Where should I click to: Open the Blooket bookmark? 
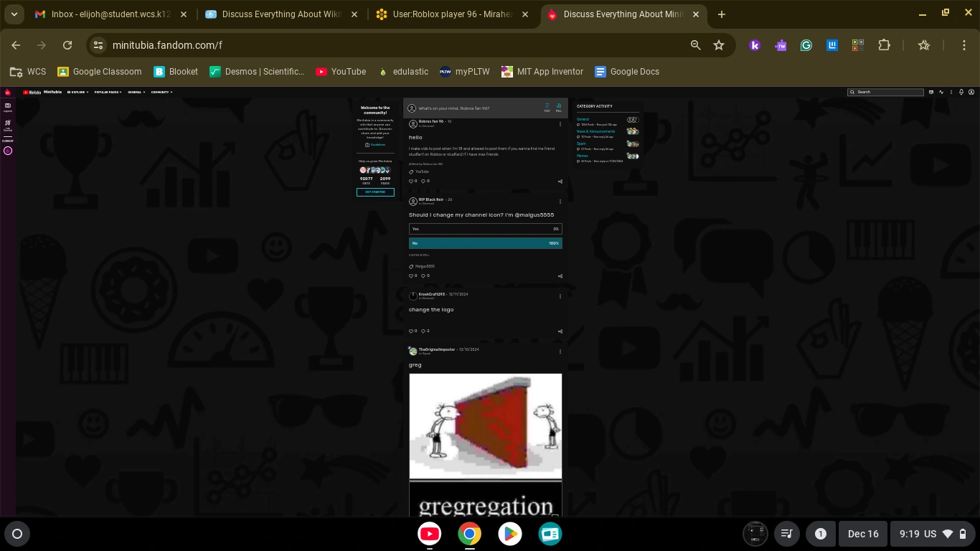coord(176,72)
